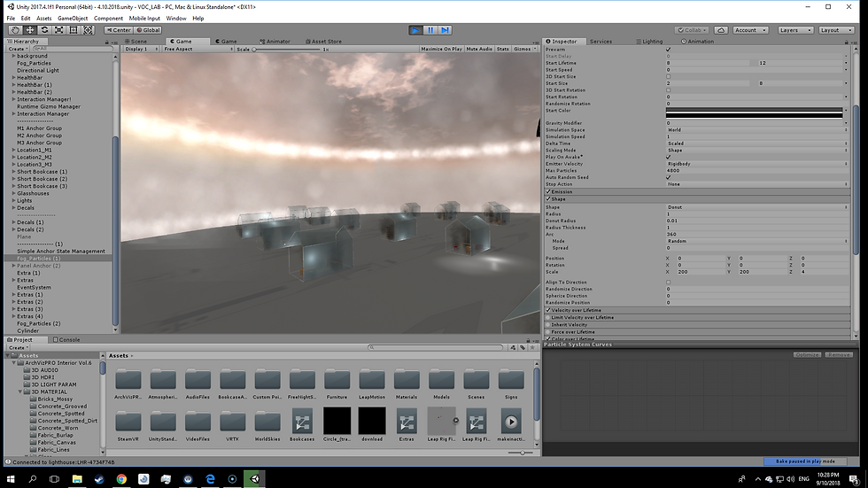Select the Extras scene asset
Screen dimensions: 868x488
(x=407, y=425)
